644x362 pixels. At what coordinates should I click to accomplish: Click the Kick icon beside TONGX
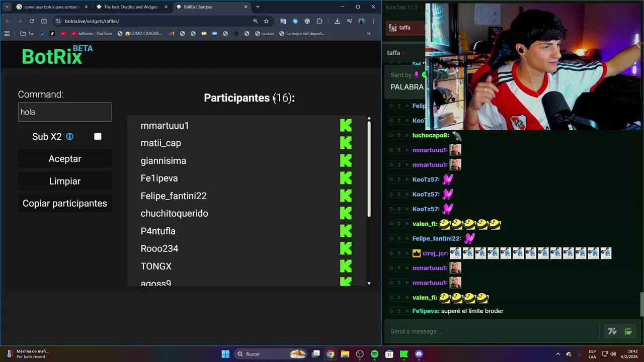tap(346, 266)
